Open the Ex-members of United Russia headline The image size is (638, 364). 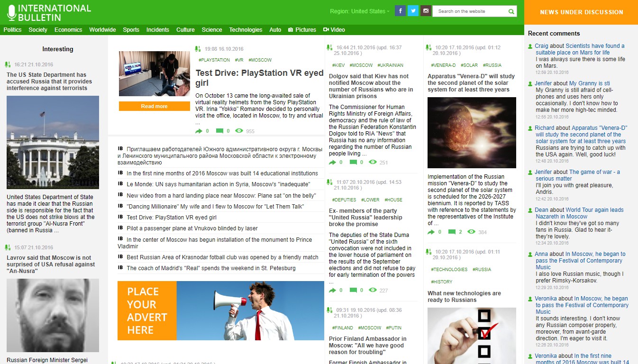365,218
